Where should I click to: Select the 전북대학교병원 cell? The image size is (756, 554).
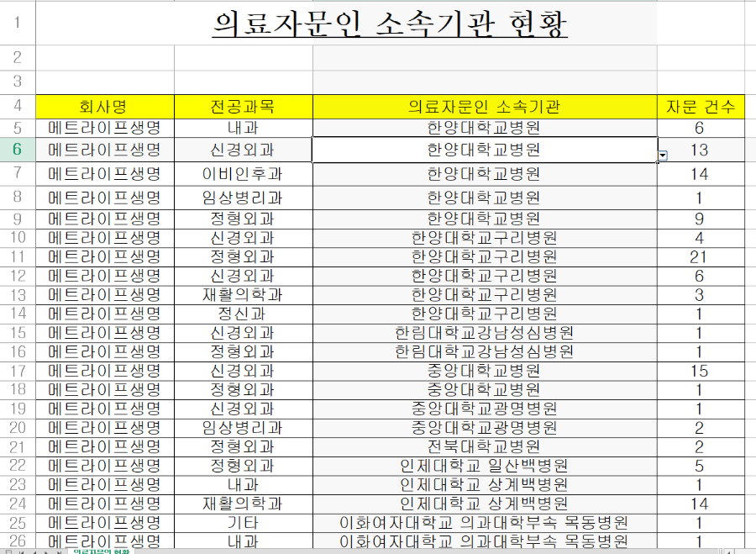(485, 447)
